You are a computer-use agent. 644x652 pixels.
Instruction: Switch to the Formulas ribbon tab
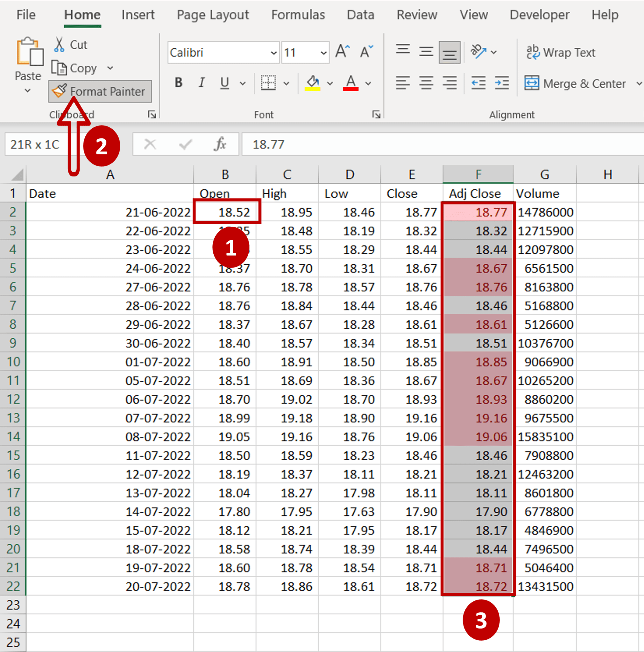298,15
